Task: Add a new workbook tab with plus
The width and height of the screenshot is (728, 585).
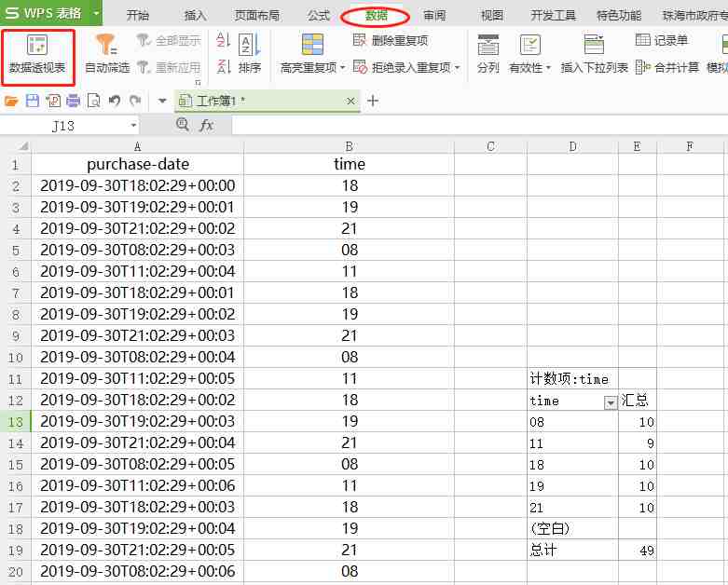Action: (373, 101)
